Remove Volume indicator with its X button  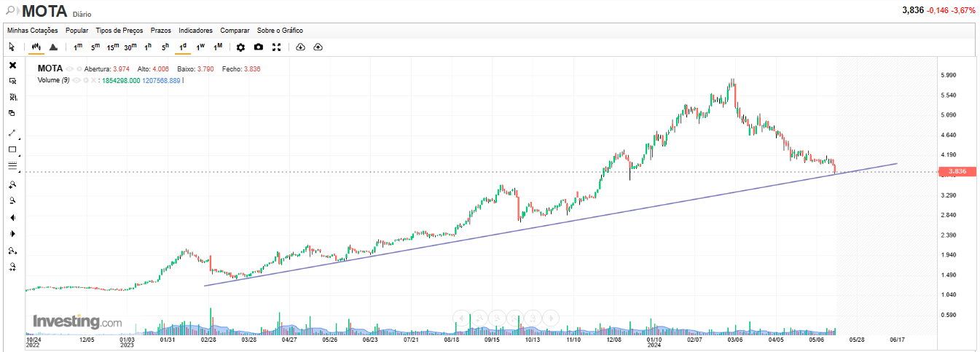[93, 80]
